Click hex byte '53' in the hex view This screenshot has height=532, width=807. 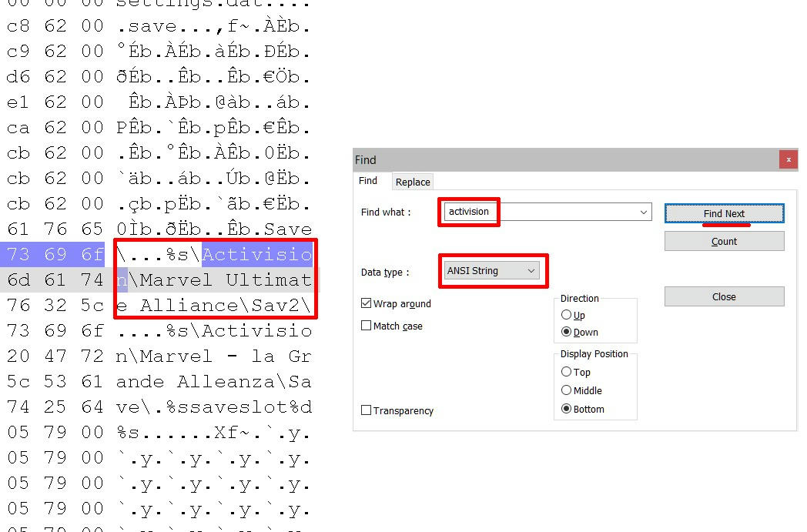coord(55,381)
